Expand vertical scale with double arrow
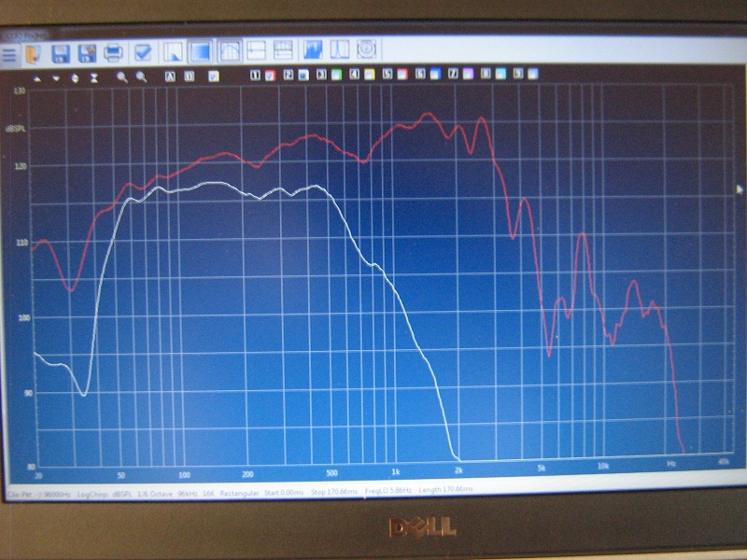 pos(76,78)
